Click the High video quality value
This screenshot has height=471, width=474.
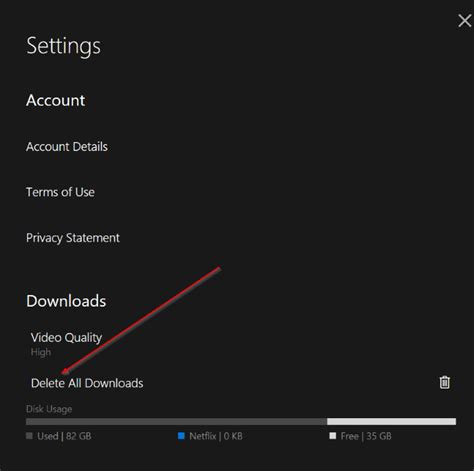click(41, 352)
